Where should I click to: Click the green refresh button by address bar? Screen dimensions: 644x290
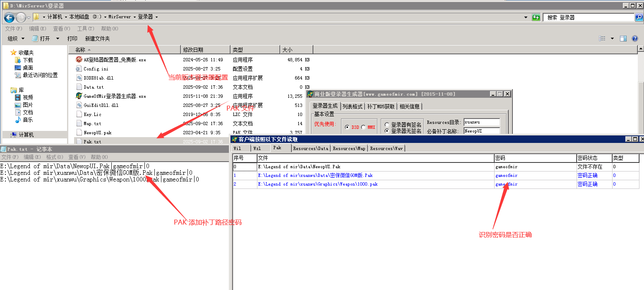pos(536,17)
